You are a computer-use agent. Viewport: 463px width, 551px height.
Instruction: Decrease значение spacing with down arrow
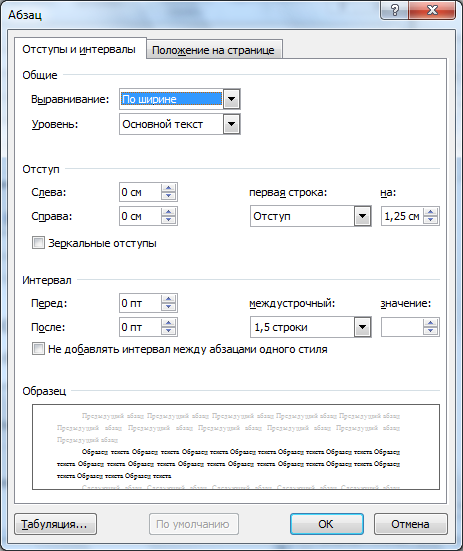tap(431, 331)
